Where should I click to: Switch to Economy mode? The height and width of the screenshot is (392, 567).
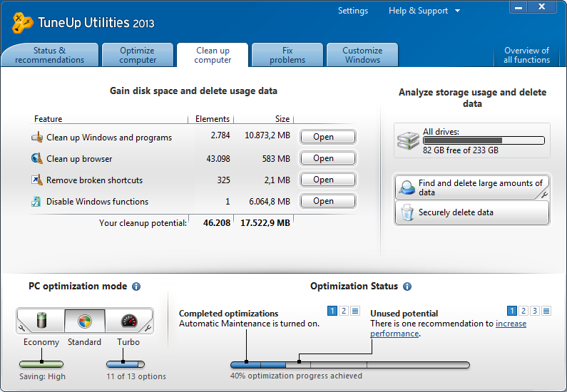41,321
